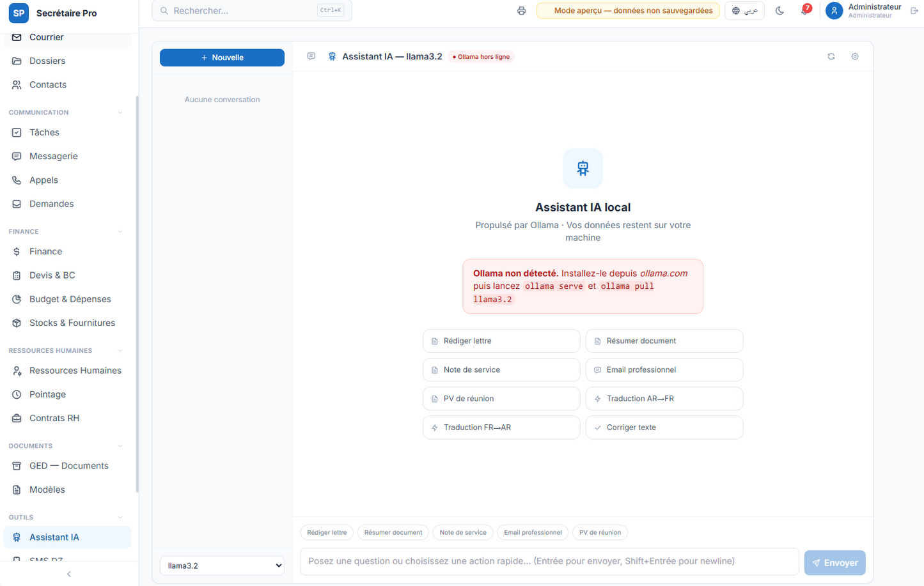
Task: Select Assistant IA menu item
Action: tap(67, 537)
